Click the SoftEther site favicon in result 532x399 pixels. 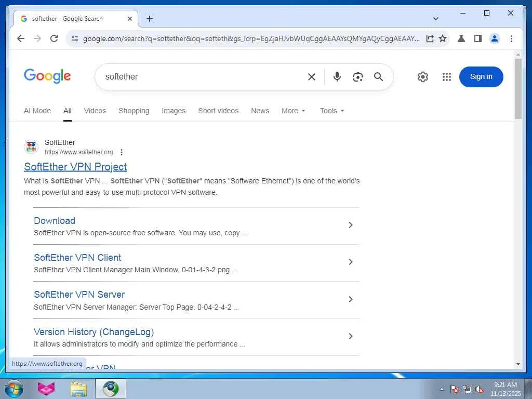pos(31,147)
